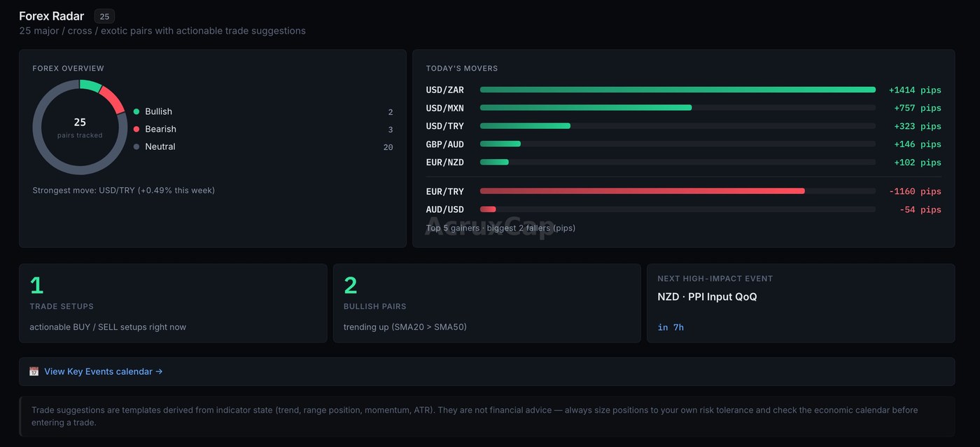Open the Trade Setups card
The width and height of the screenshot is (980, 447).
(x=173, y=303)
